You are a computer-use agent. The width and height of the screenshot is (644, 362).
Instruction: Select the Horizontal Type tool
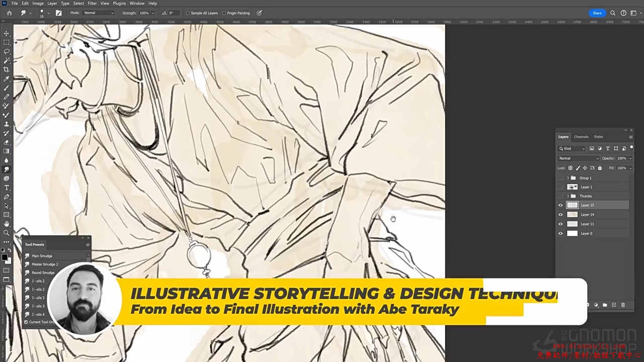[x=7, y=188]
